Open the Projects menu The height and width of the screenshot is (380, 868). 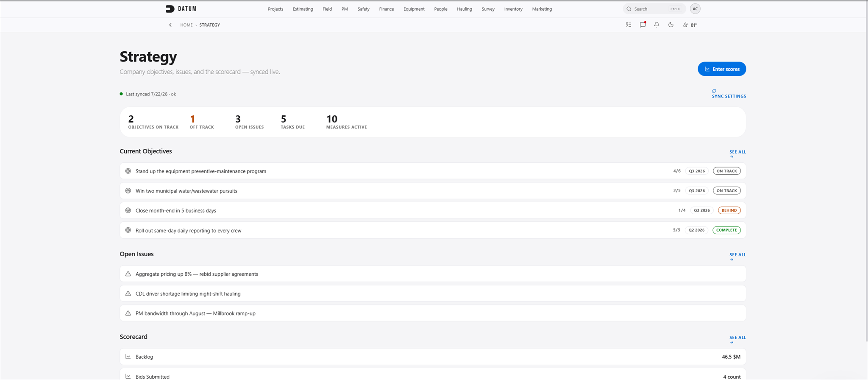[275, 9]
